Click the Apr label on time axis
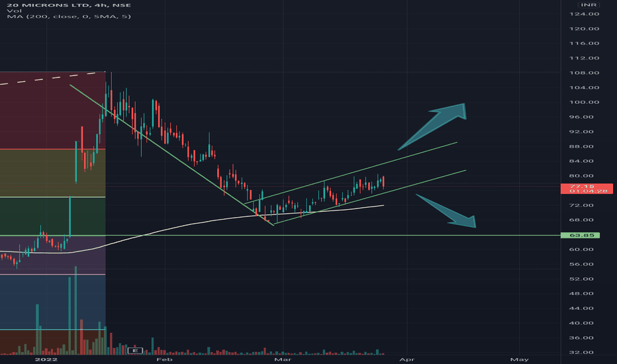 tap(407, 359)
